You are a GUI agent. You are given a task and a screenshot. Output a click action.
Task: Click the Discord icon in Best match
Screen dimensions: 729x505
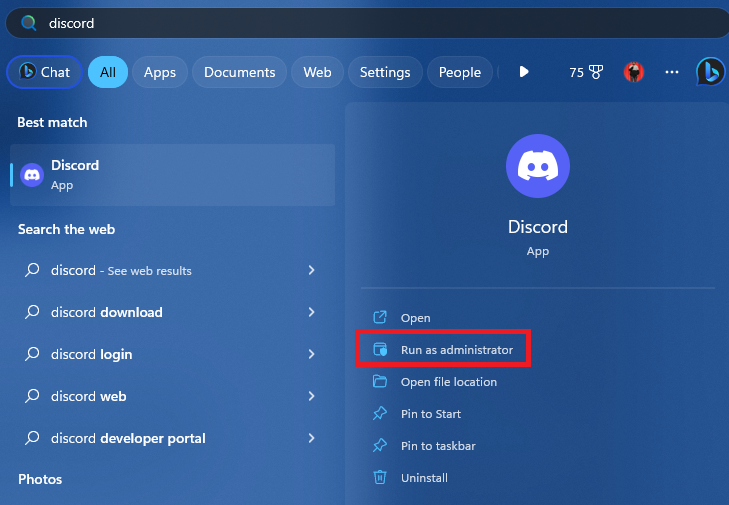point(32,175)
